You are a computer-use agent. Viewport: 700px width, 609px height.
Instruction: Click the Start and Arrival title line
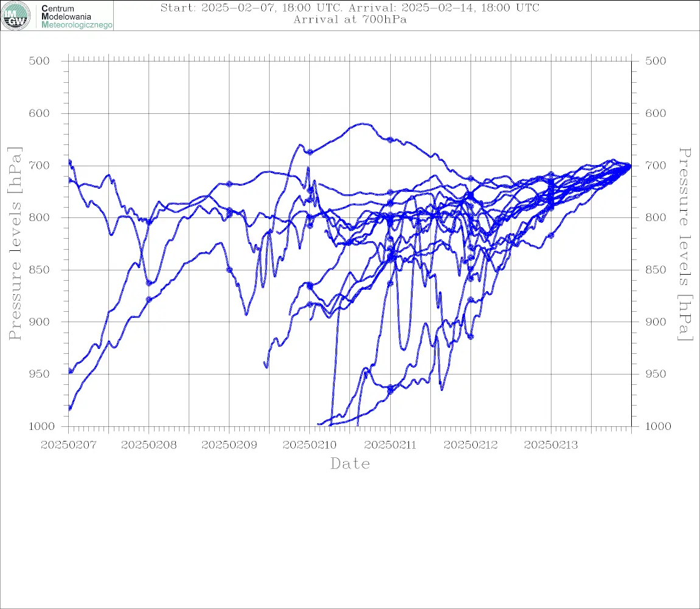350,7
